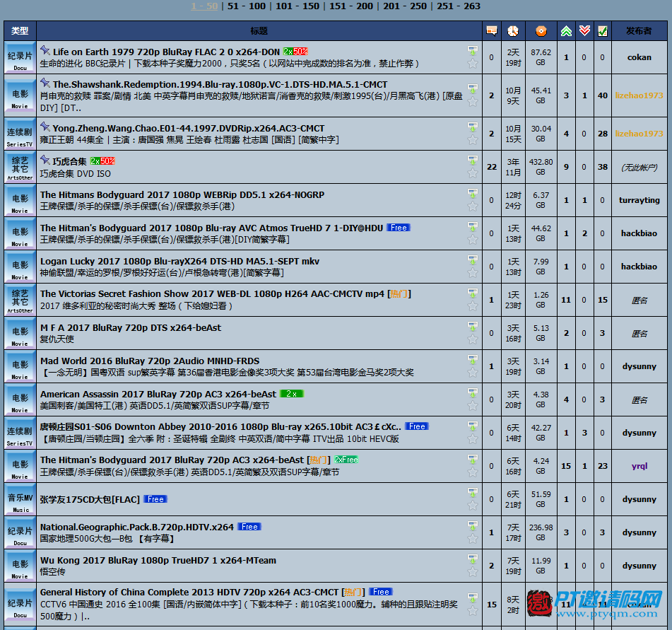Sort by 类型 column header

(x=20, y=31)
